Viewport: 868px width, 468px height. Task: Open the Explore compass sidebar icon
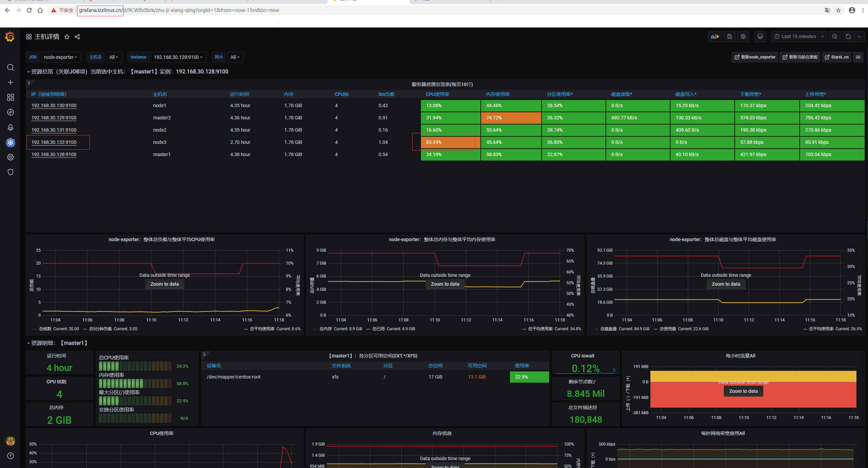tap(11, 112)
